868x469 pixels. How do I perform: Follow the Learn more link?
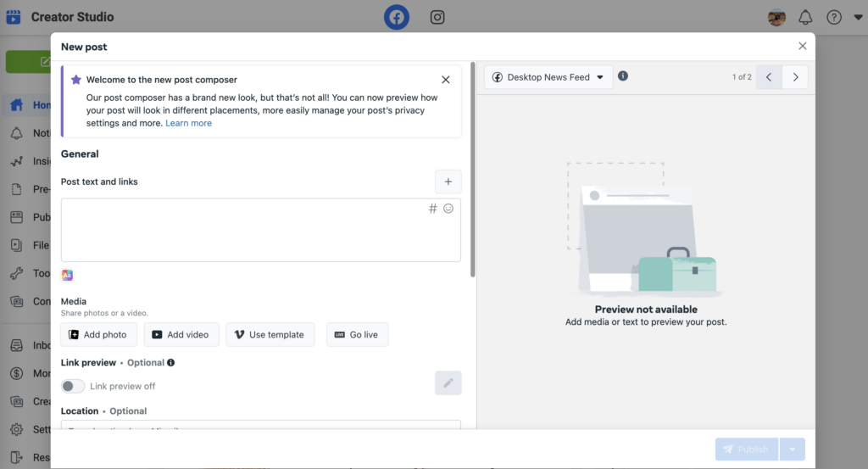(x=188, y=123)
